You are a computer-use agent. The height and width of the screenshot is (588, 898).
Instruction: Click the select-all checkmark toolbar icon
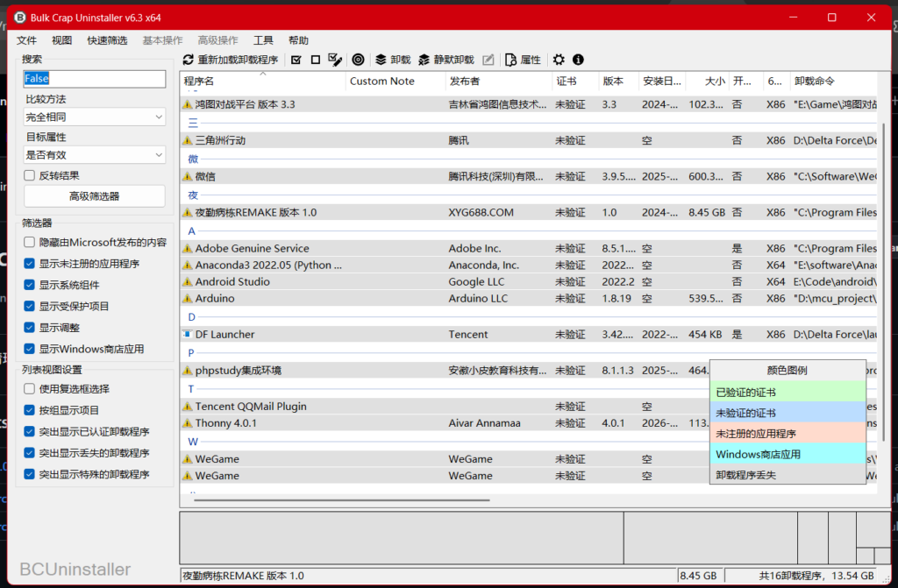pos(296,60)
